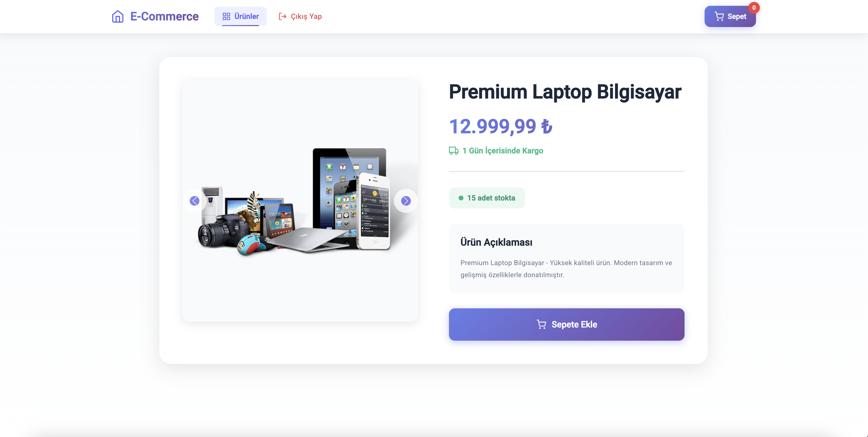Open the Ürünler grid icon
This screenshot has width=868, height=437.
(226, 16)
